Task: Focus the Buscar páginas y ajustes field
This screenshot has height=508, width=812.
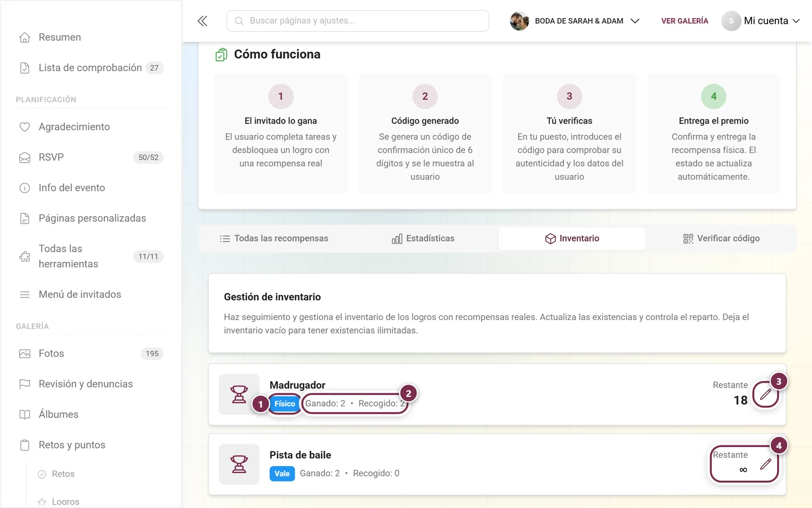Action: coord(358,21)
